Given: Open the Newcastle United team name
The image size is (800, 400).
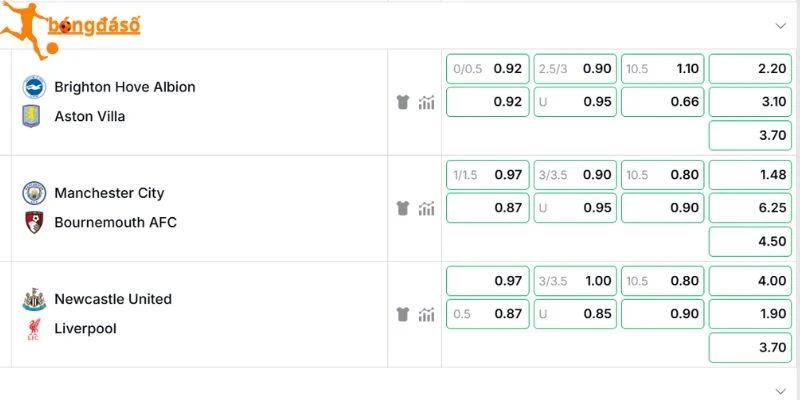Looking at the screenshot, I should (113, 299).
